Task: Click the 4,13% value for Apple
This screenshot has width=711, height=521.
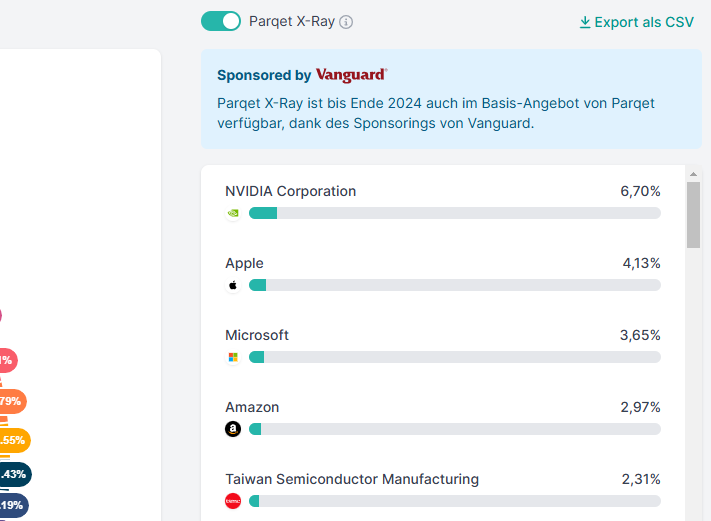Action: click(641, 263)
